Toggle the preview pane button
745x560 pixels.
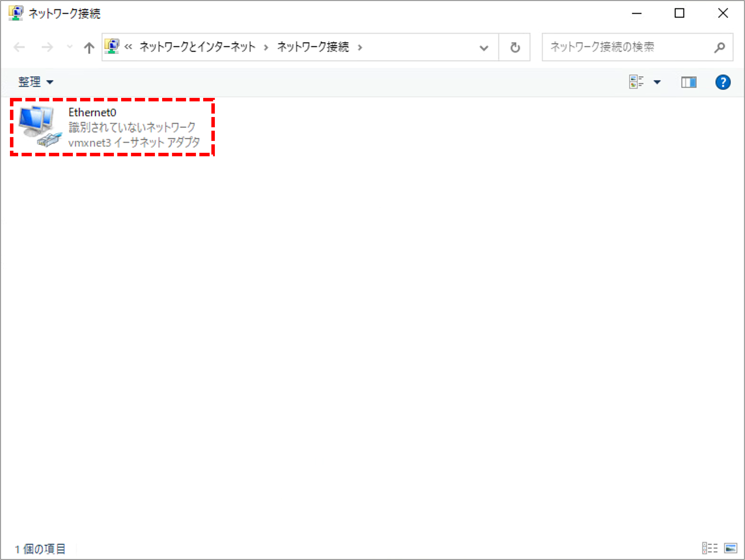[x=689, y=82]
